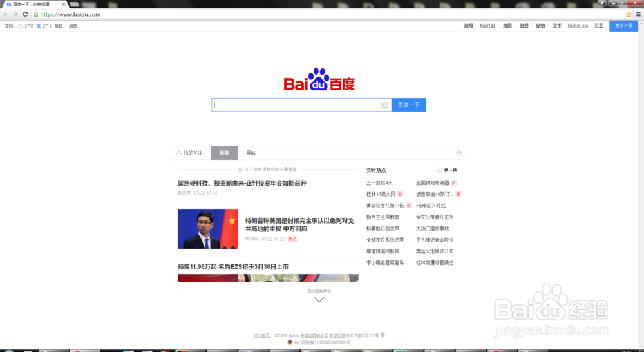Open hot topic 桂林突遭冰雹袭击
This screenshot has width=644, height=352.
coord(435,263)
